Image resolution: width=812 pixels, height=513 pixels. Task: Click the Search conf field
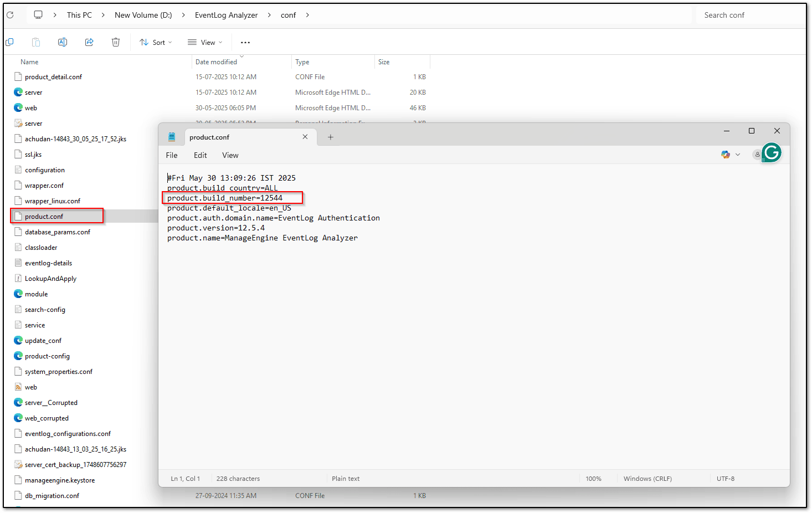click(751, 15)
